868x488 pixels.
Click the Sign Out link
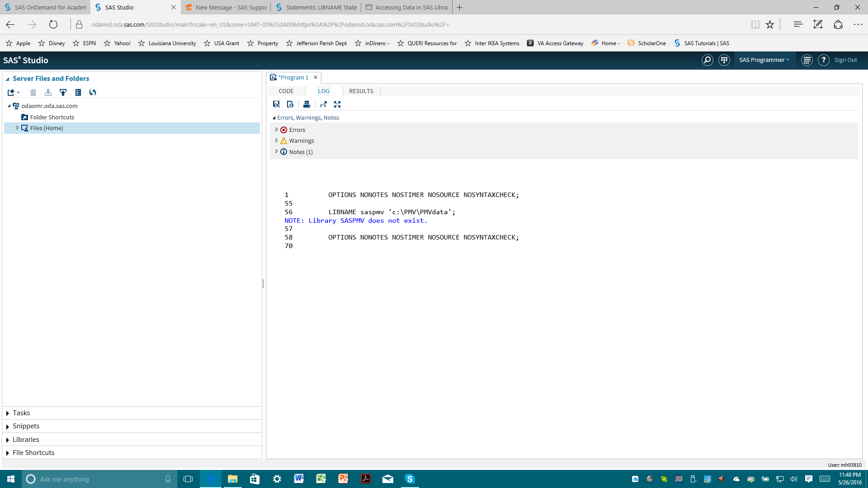pyautogui.click(x=845, y=60)
